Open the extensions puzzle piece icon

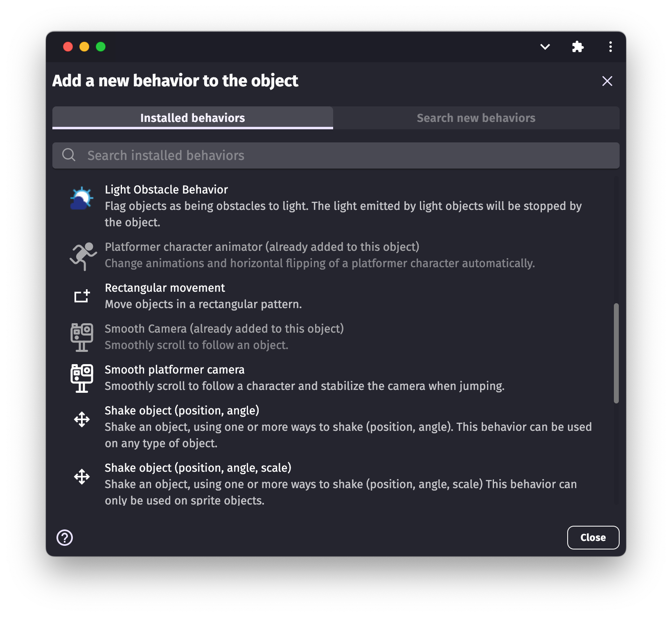[x=577, y=47]
